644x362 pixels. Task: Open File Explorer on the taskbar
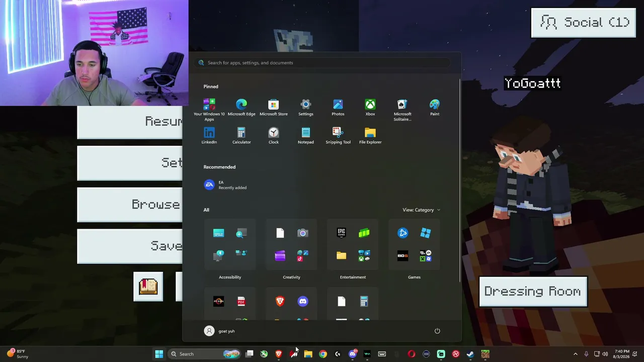[x=308, y=354]
